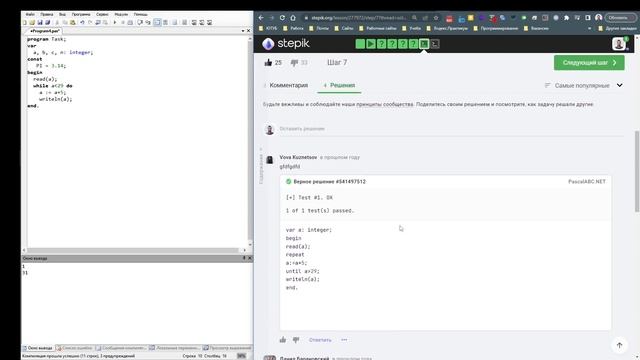Go to the last terminal-icon lesson step
640x360 pixels.
[x=435, y=44]
